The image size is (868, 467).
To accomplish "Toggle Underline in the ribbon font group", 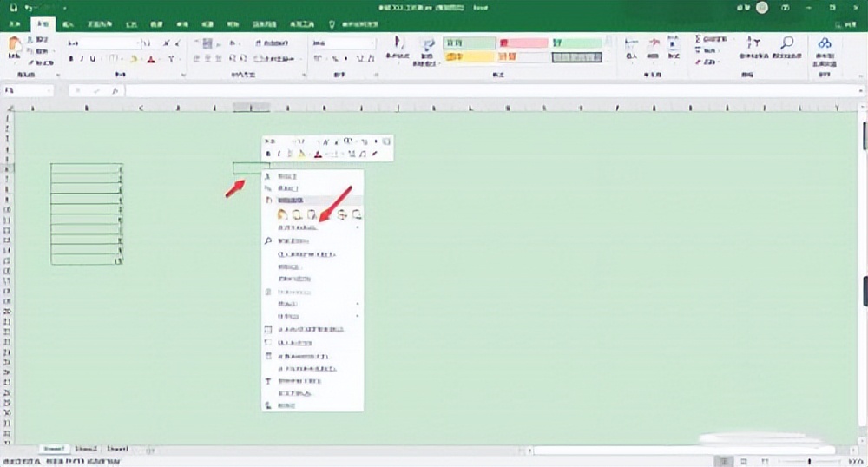I will 93,59.
